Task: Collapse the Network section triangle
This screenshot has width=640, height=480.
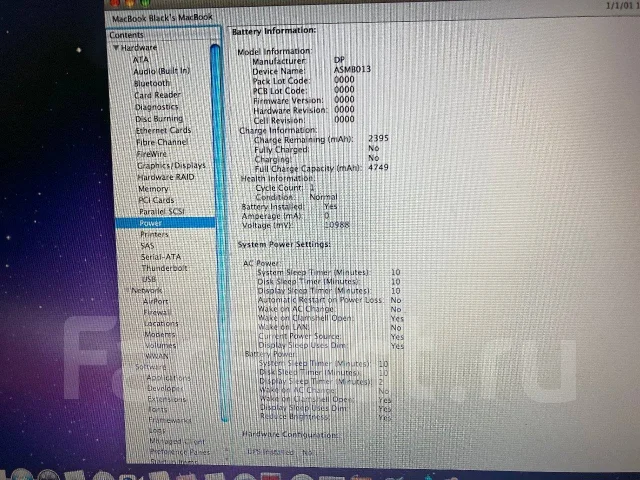Action: click(x=127, y=290)
